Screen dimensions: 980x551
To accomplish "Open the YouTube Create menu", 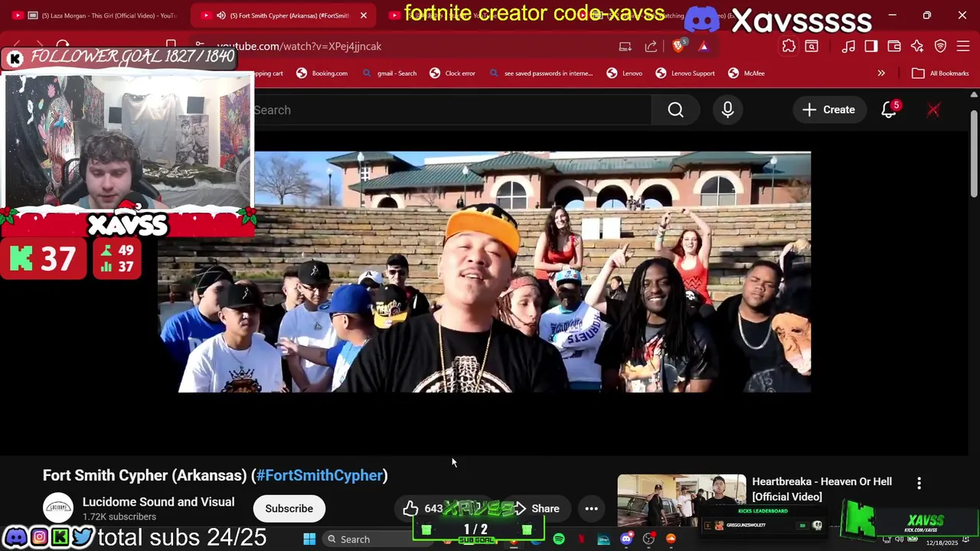I will 828,110.
